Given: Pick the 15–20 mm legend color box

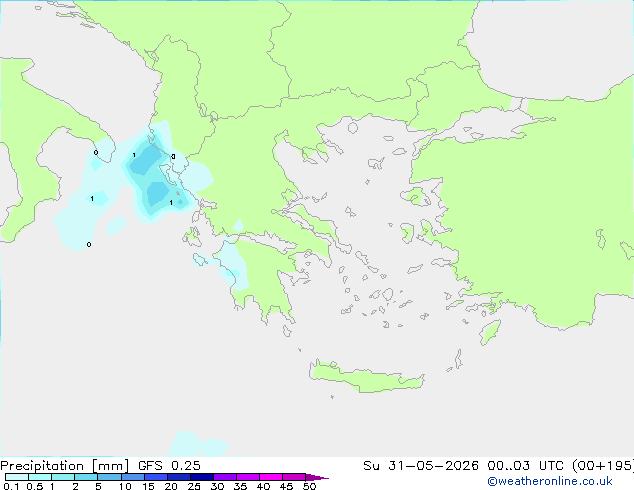Looking at the screenshot, I should [155, 477].
